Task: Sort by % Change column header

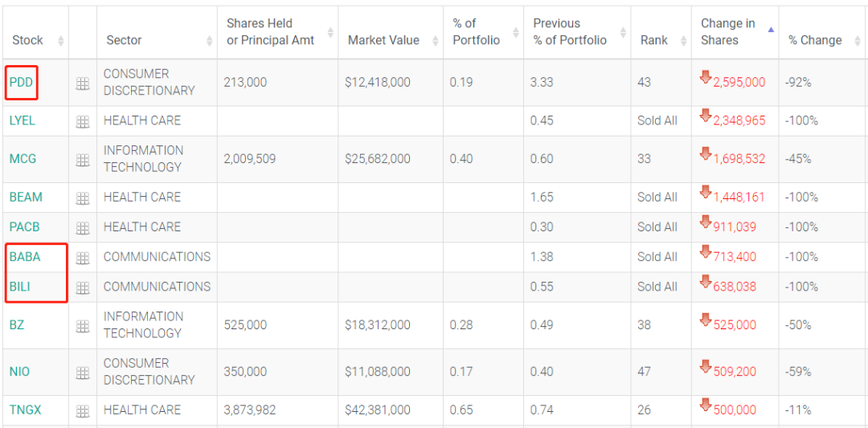Action: coord(815,40)
